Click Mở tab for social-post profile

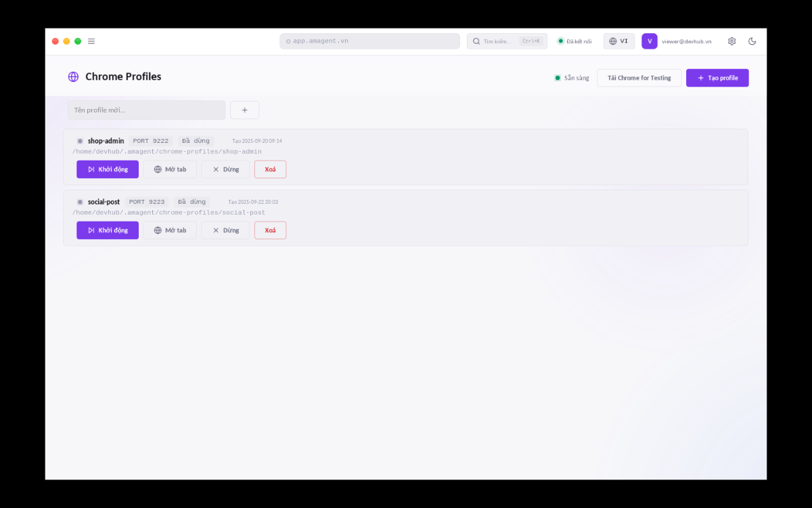coord(170,230)
